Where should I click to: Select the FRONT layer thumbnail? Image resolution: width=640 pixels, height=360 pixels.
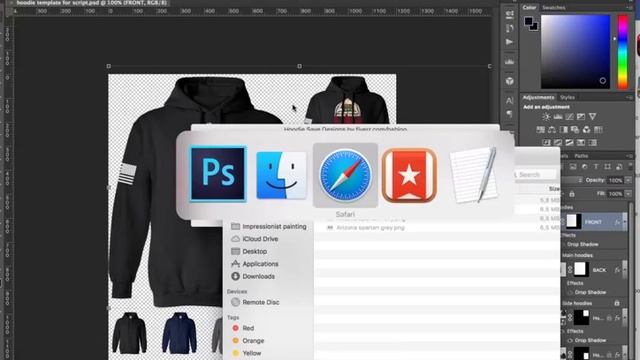[x=574, y=221]
